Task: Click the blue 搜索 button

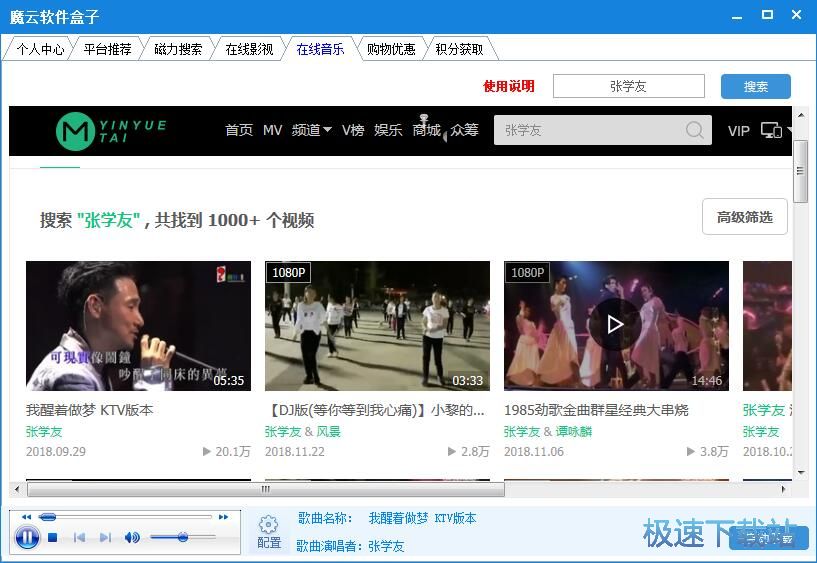Action: (756, 86)
